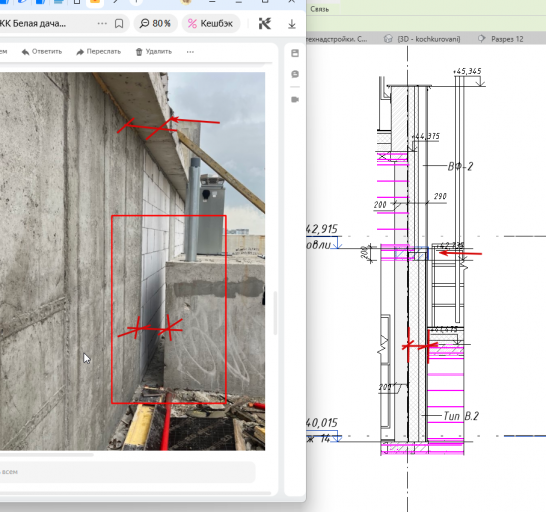Click the 80 % zoom indicator

click(155, 23)
